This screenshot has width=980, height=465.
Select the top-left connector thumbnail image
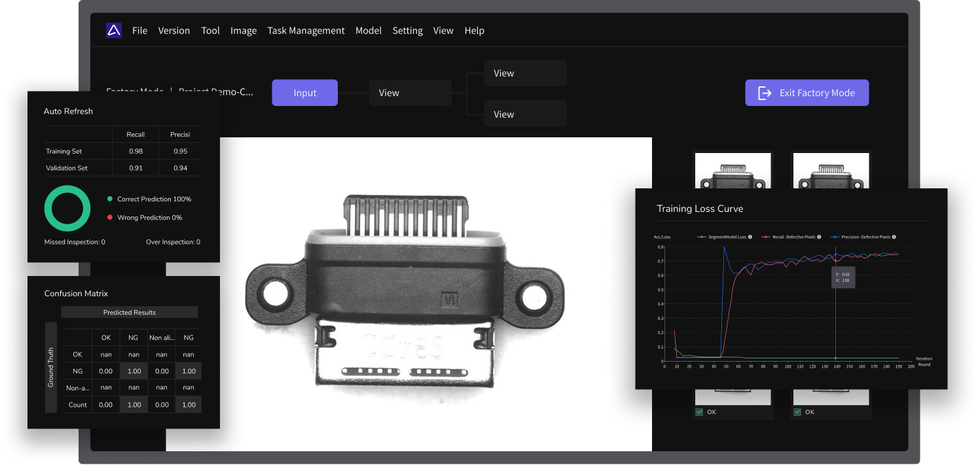733,170
